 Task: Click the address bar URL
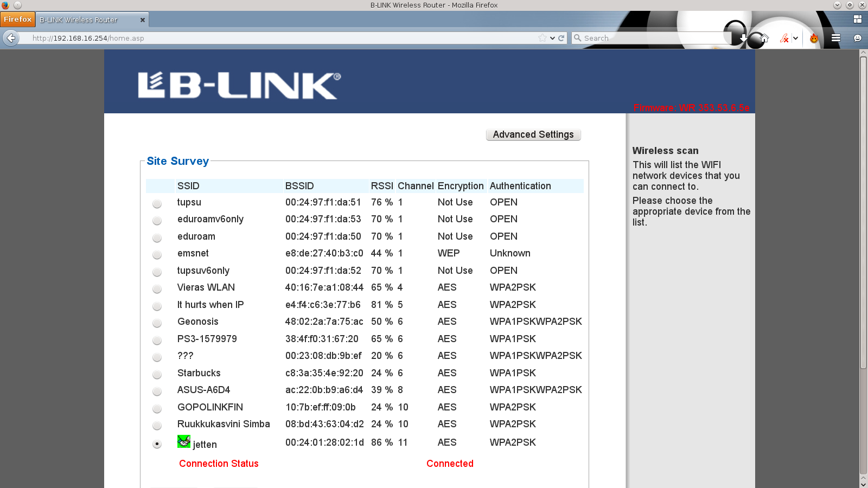tap(88, 38)
